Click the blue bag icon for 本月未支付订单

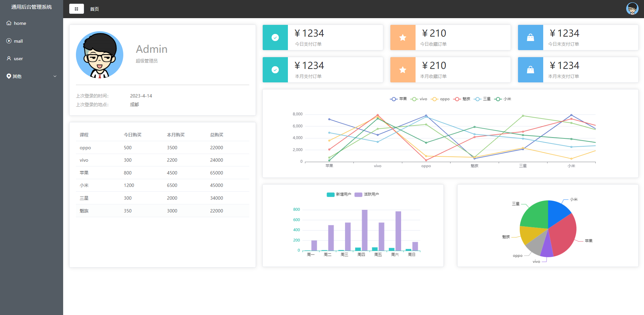click(530, 70)
